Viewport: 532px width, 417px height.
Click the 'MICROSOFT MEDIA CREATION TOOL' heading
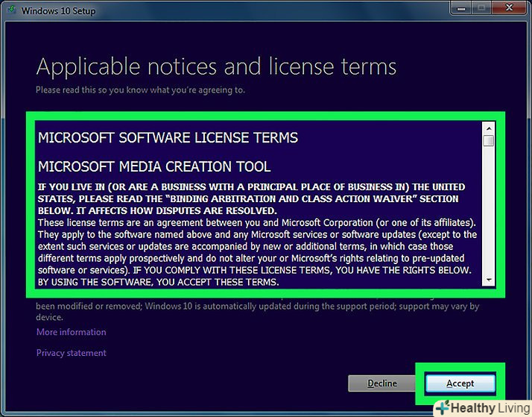pos(154,167)
